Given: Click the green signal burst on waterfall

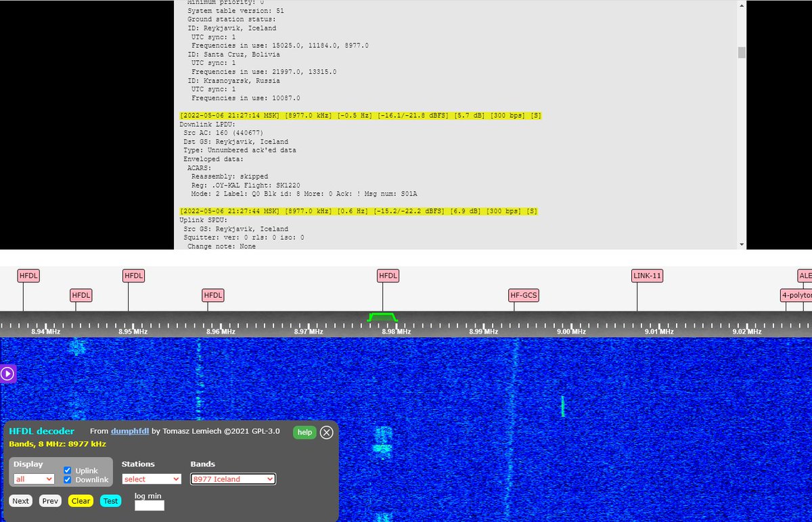Looking at the screenshot, I should (562, 406).
